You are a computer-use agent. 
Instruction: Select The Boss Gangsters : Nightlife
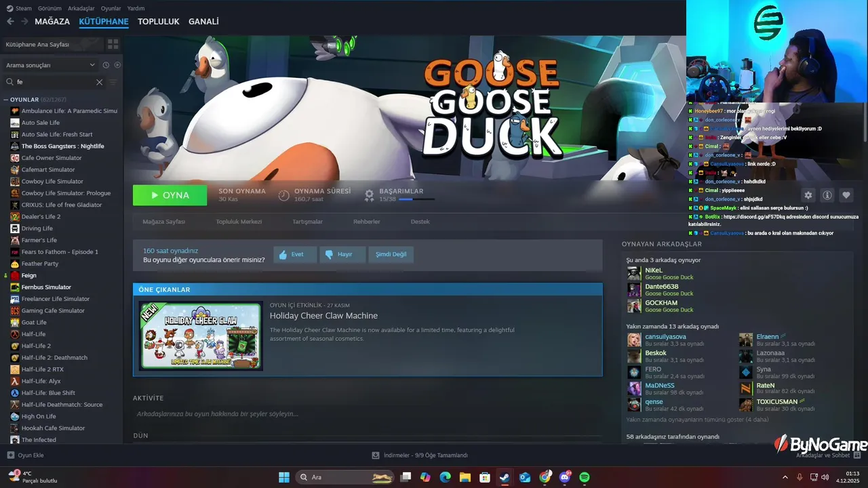62,146
